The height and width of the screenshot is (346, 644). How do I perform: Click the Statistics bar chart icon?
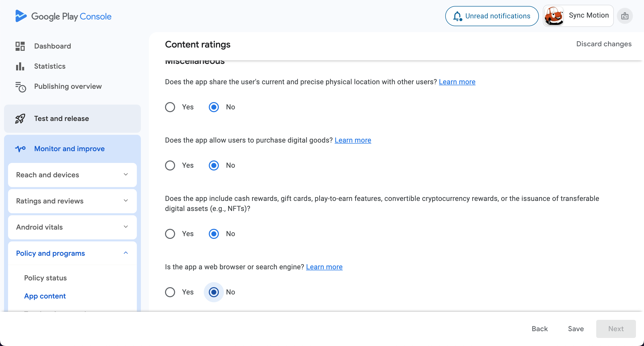click(20, 66)
